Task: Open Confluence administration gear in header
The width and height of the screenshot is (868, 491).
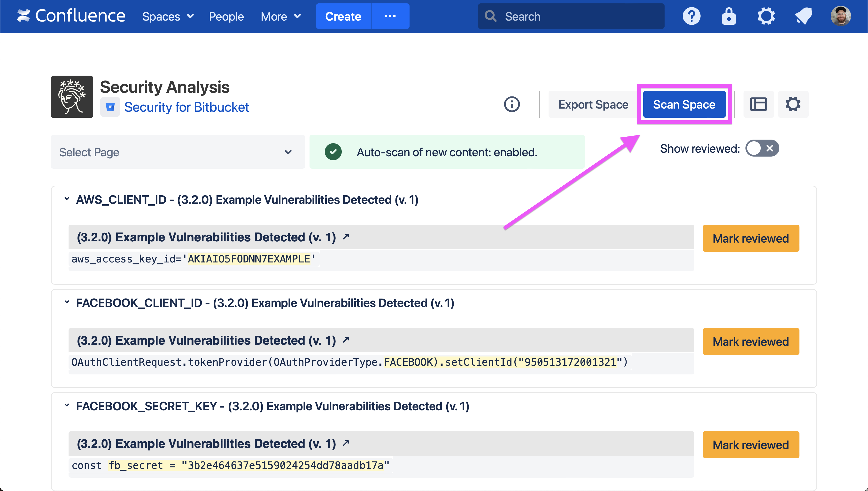Action: [766, 16]
